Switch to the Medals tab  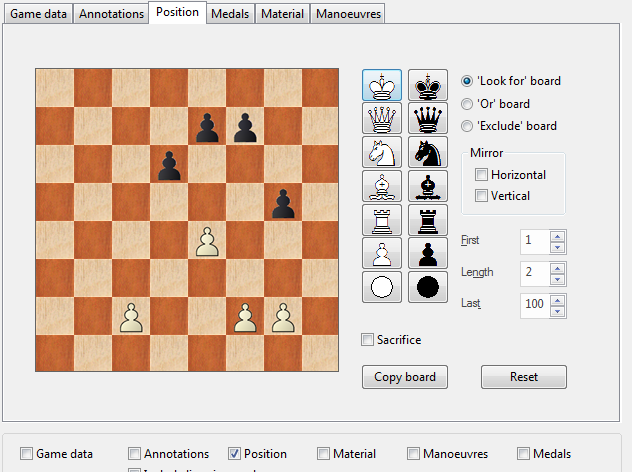pyautogui.click(x=230, y=14)
